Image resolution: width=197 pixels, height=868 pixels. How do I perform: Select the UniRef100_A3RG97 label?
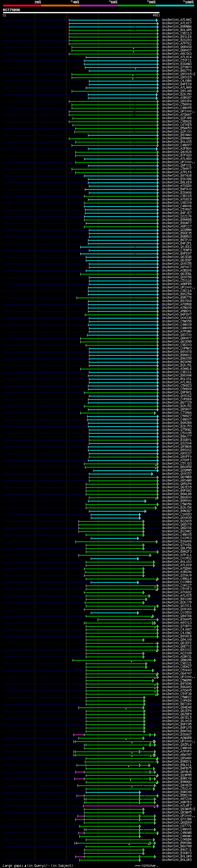(x=177, y=98)
